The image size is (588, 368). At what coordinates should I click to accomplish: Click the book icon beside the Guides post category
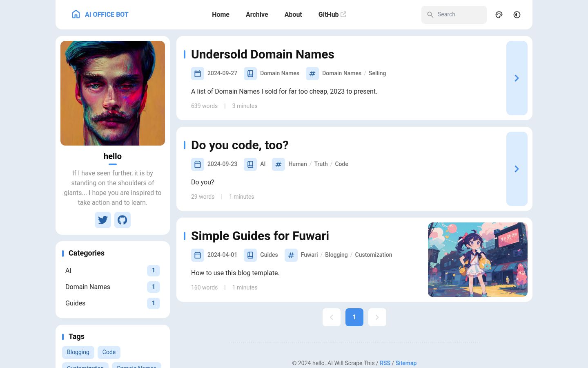pos(250,255)
